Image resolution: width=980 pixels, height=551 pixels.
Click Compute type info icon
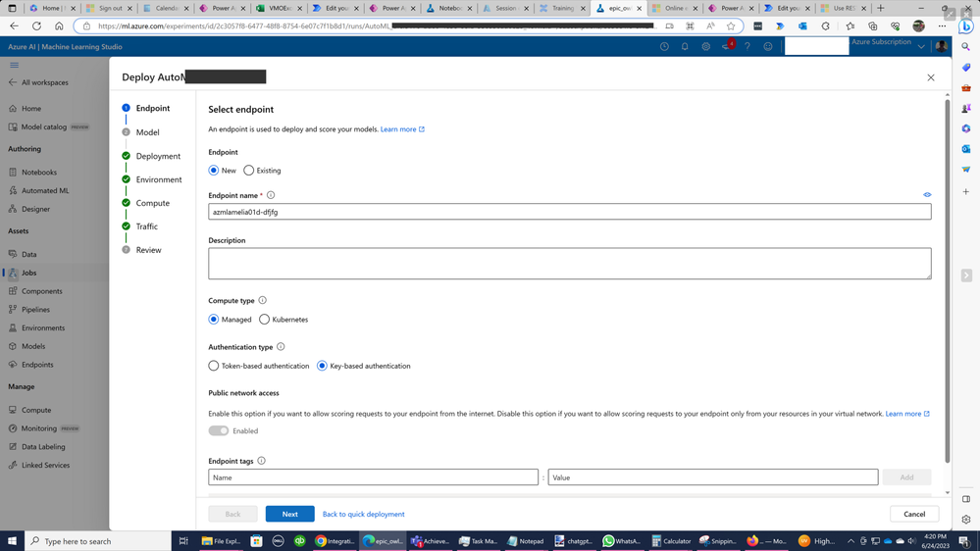click(263, 300)
